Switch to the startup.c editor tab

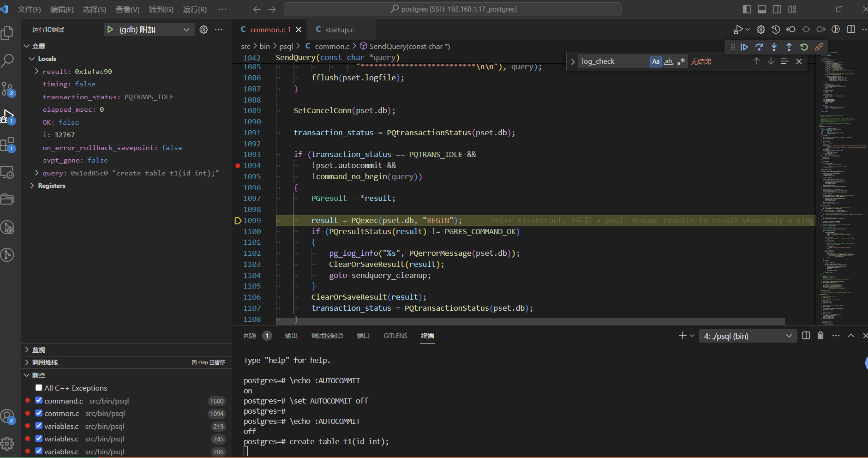pyautogui.click(x=339, y=30)
